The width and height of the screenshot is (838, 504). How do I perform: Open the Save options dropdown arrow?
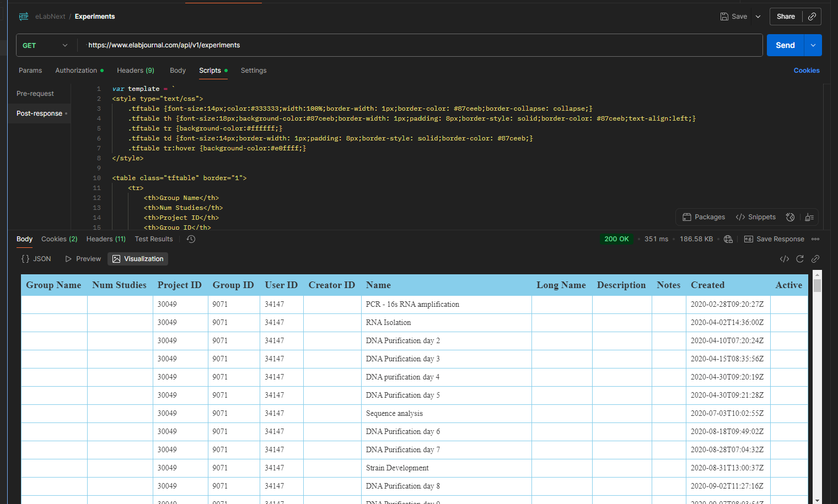pyautogui.click(x=758, y=17)
